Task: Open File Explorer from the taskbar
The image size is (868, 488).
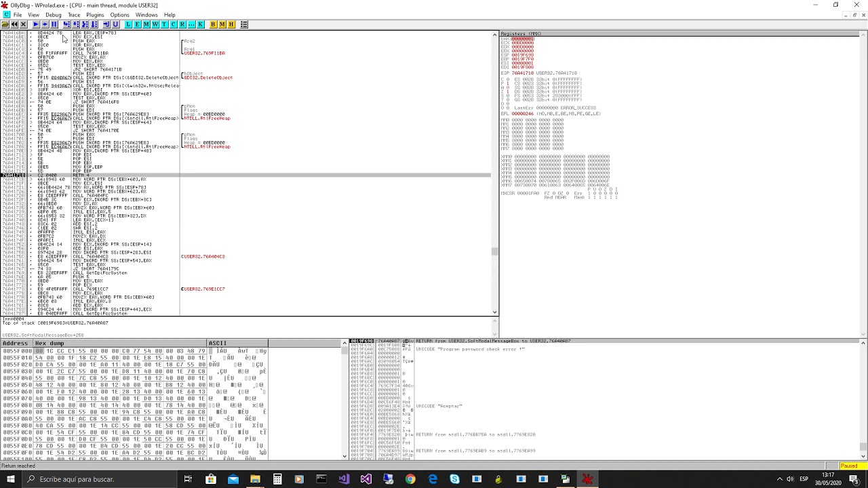Action: tap(255, 479)
